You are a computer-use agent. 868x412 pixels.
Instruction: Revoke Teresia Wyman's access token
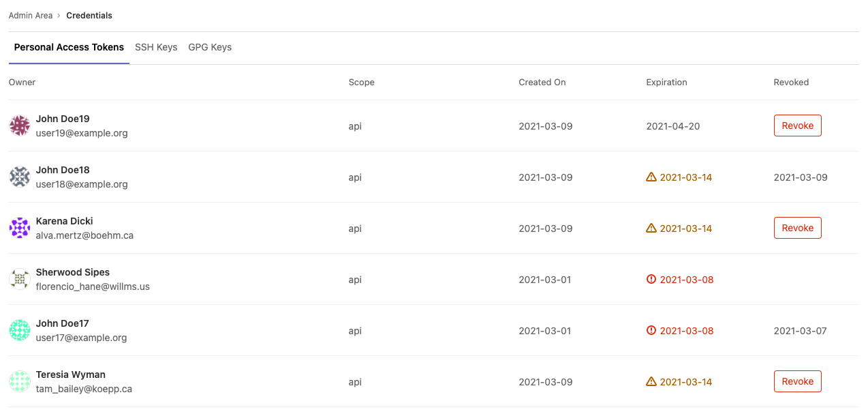pos(797,381)
